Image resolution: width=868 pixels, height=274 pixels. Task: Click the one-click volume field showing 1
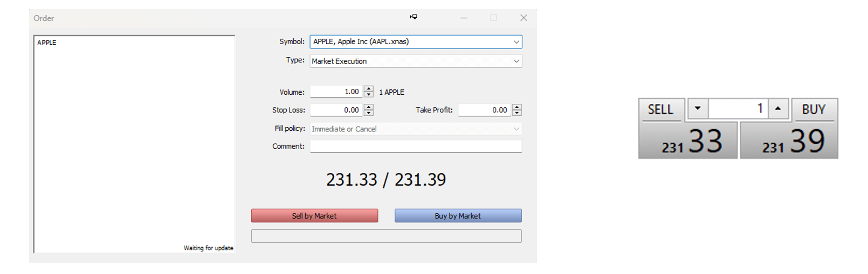(x=738, y=108)
